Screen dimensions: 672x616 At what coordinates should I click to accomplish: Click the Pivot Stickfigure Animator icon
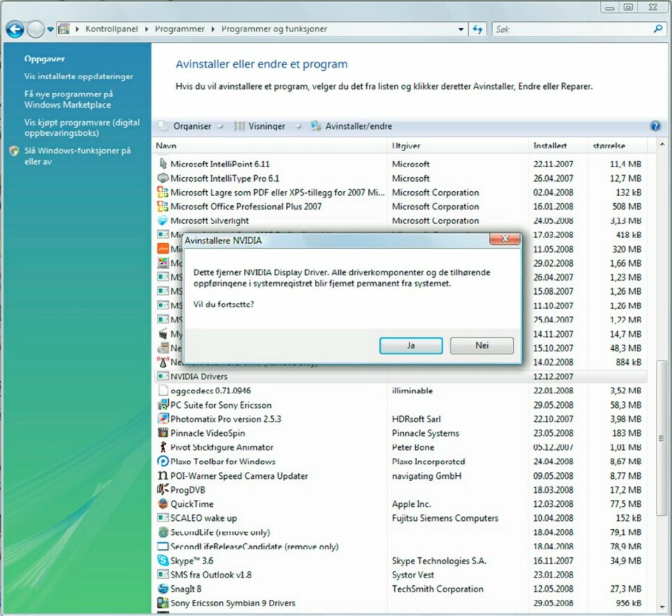tap(163, 447)
